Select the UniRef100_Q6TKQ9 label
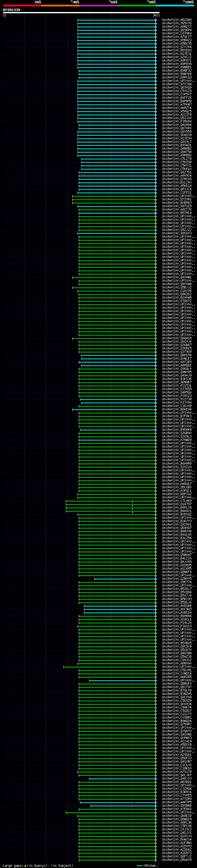Viewport: 197px width, 868px height. [x=177, y=88]
